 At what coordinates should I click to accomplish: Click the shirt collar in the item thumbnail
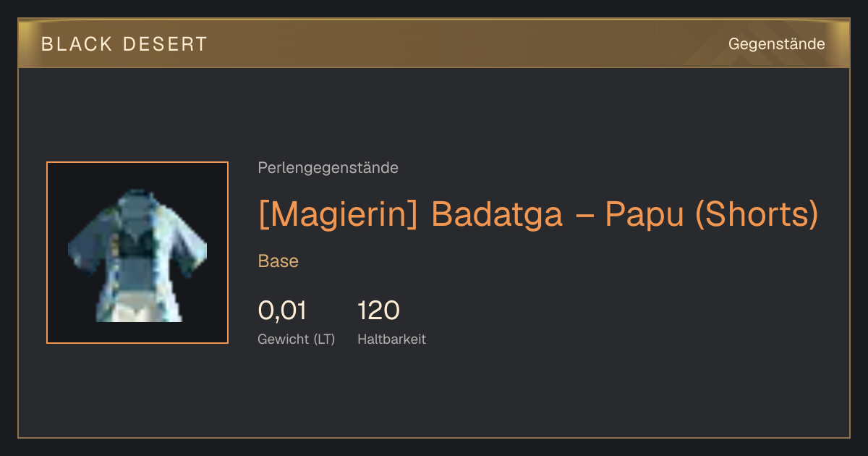tap(137, 199)
